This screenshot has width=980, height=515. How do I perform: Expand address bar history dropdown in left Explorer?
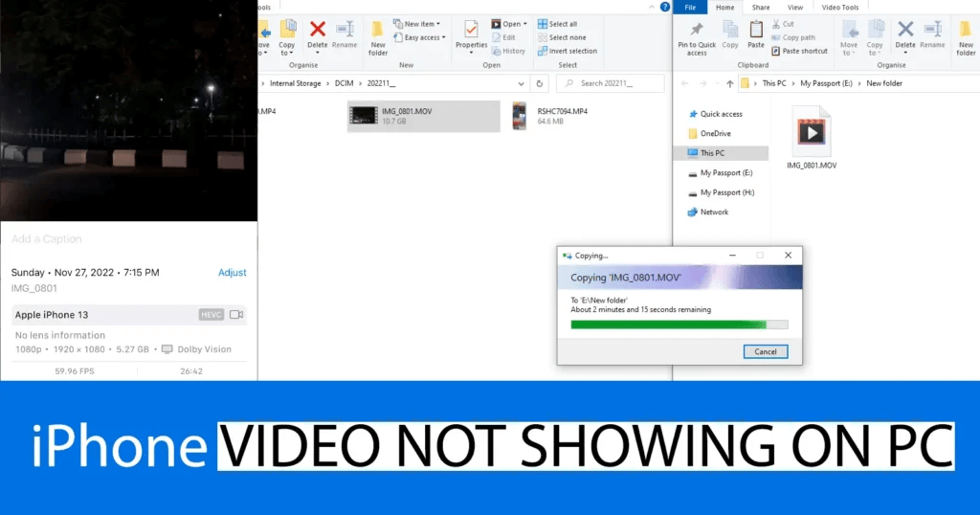(521, 83)
